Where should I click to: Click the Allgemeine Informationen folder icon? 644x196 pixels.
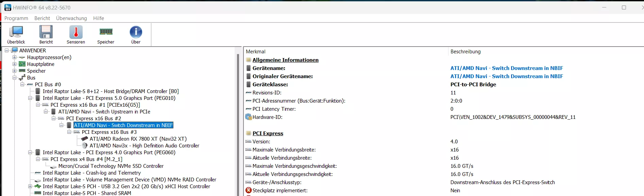click(249, 60)
